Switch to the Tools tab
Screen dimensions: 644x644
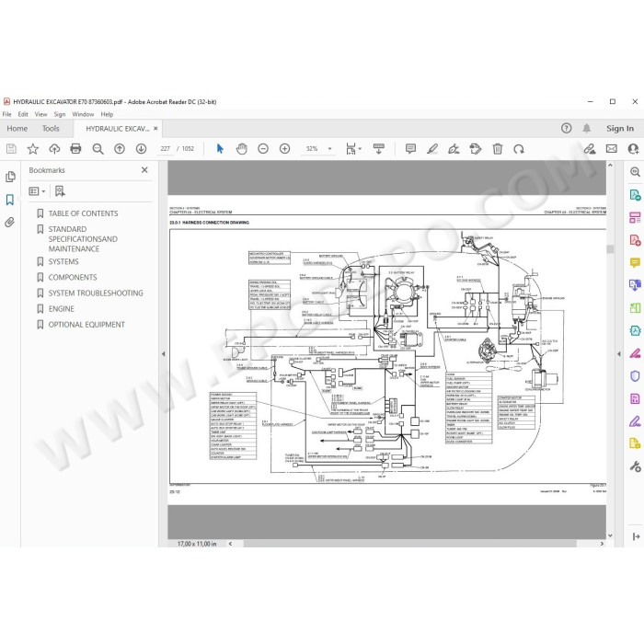51,129
